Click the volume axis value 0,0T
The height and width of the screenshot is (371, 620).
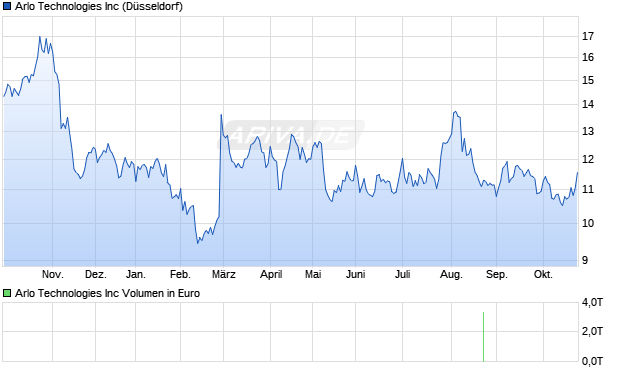point(592,361)
